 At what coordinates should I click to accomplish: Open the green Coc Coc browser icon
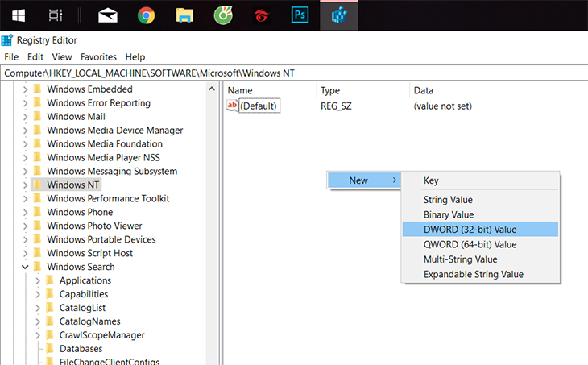point(223,15)
